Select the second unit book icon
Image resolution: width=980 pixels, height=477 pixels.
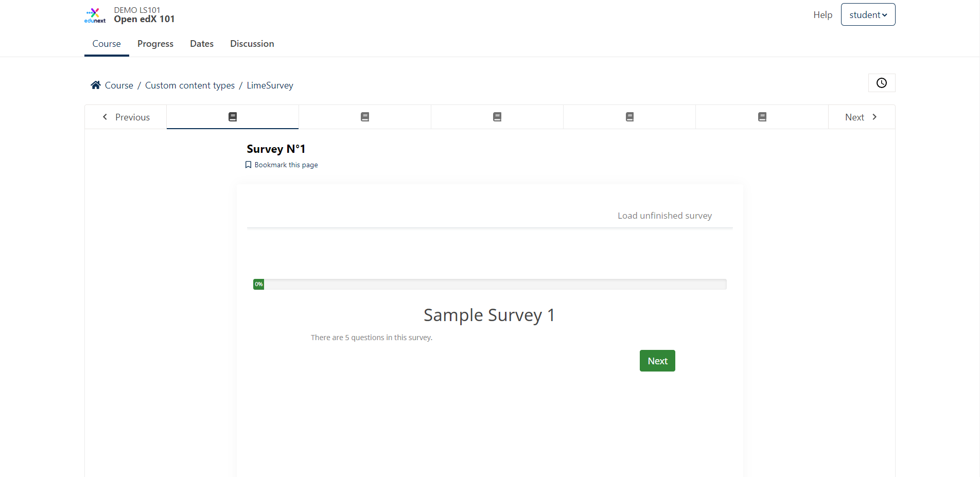365,117
